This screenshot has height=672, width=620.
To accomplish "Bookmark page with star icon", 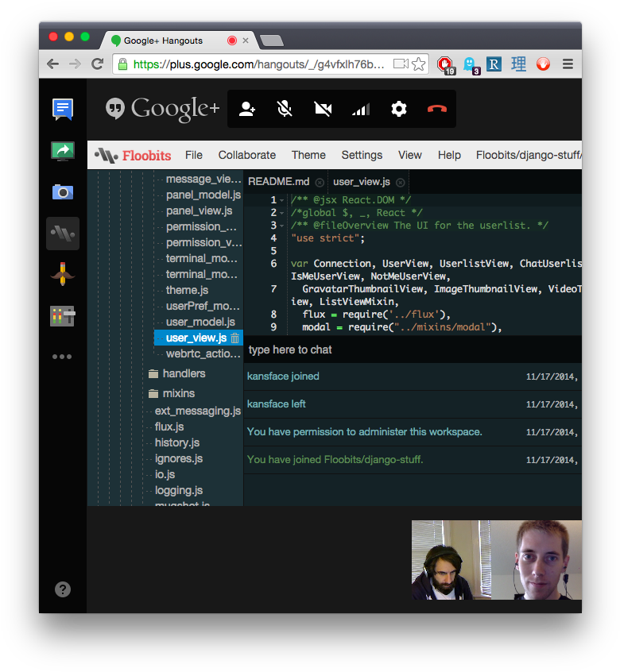I will pyautogui.click(x=418, y=64).
